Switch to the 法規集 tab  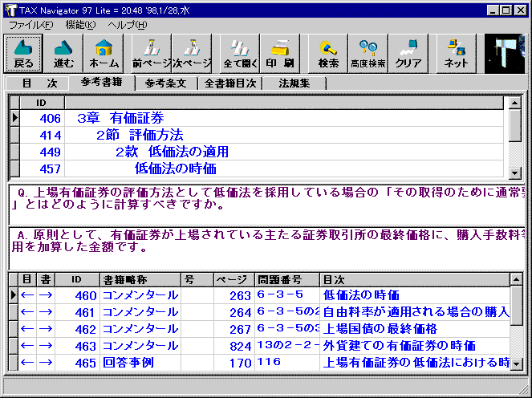[294, 83]
